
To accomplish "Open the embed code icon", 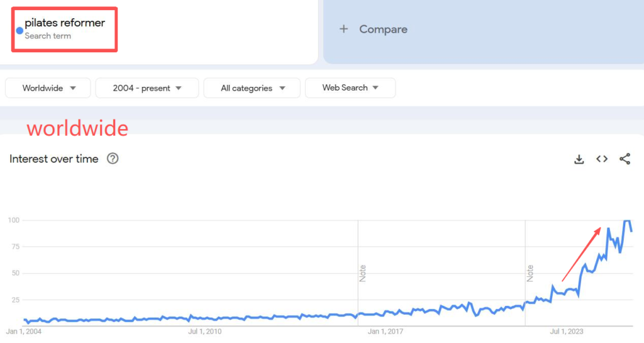I will tap(602, 159).
